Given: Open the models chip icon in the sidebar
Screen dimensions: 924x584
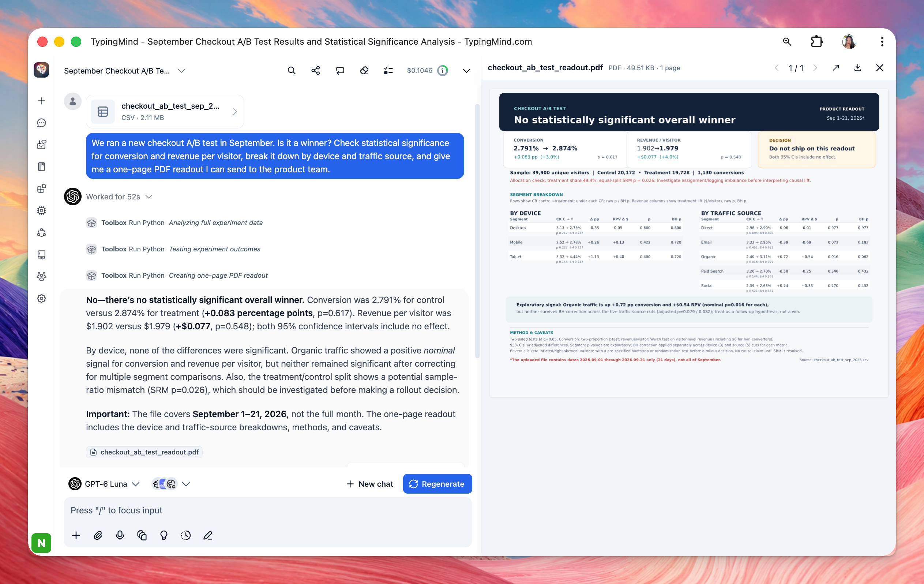Looking at the screenshot, I should pos(41,210).
